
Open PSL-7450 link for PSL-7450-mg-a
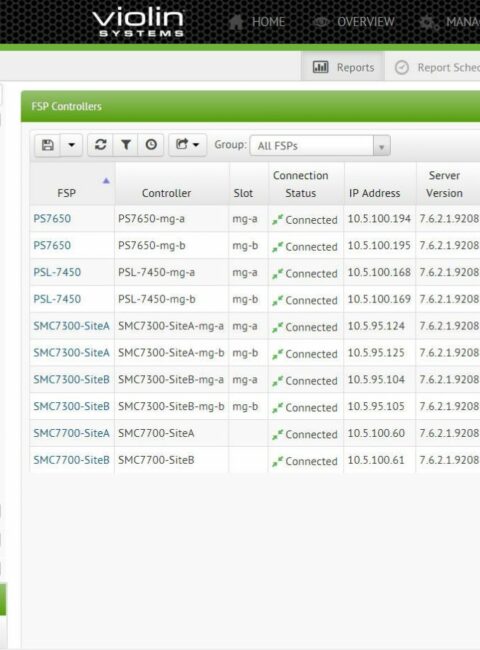57,272
